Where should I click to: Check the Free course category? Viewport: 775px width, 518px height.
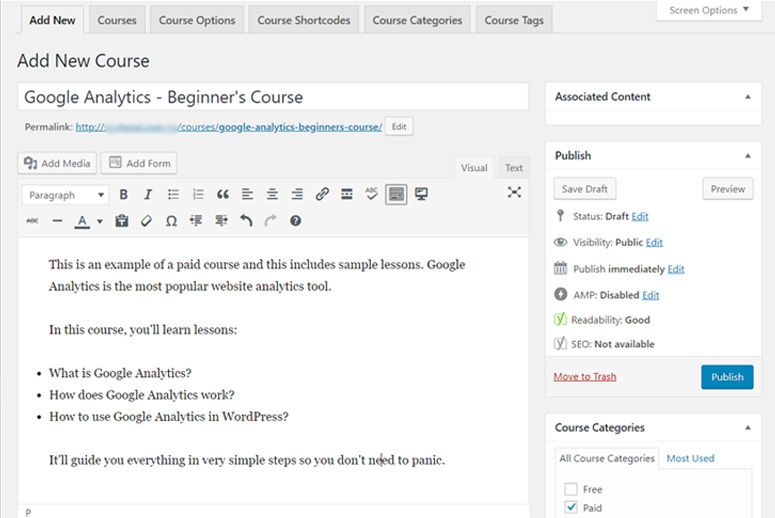coord(571,489)
